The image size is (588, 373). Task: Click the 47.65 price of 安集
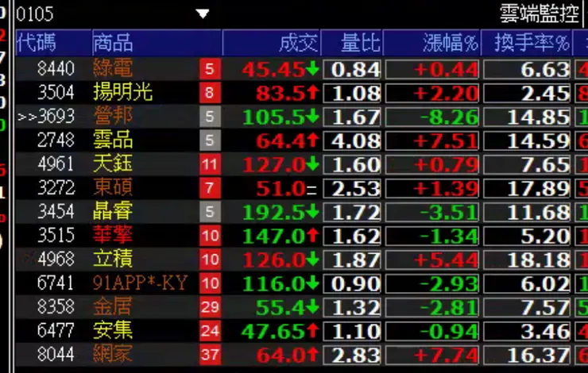(x=273, y=332)
